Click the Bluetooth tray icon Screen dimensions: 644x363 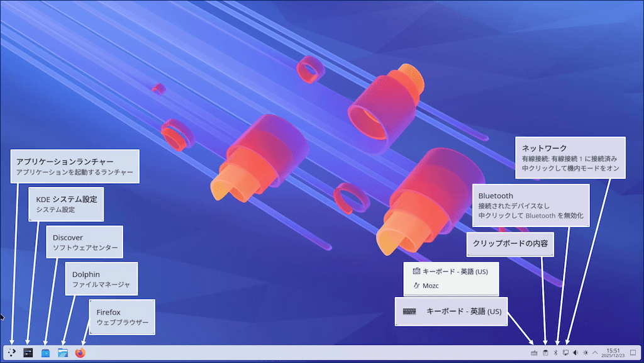556,353
